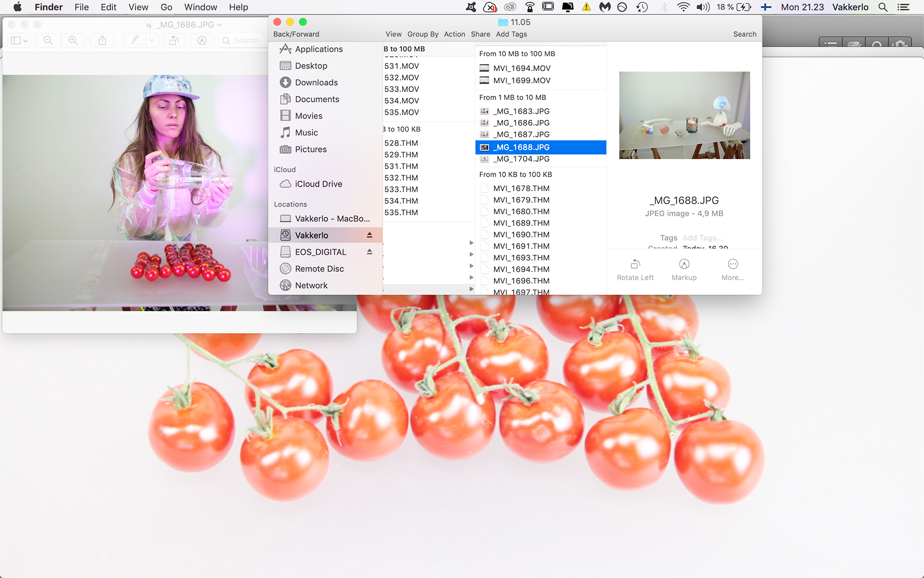
Task: Zoom out in Preview window
Action: coord(48,41)
